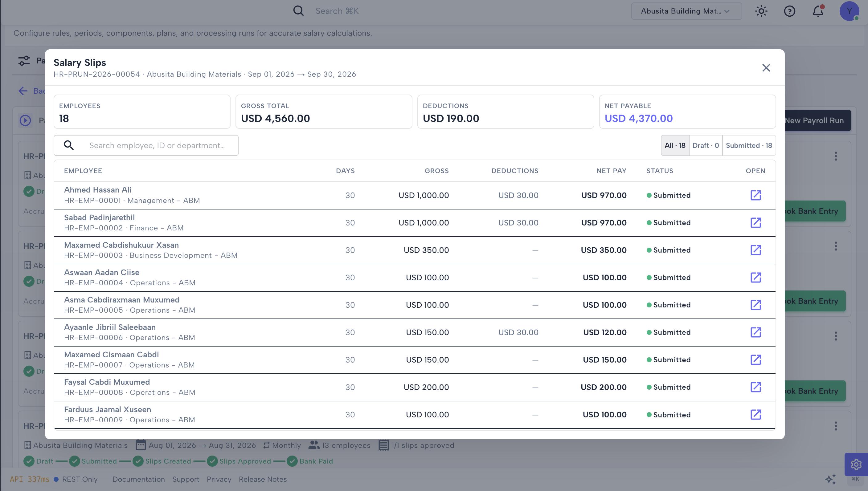Open the Documentation footer link
This screenshot has height=491, width=868.
[139, 479]
